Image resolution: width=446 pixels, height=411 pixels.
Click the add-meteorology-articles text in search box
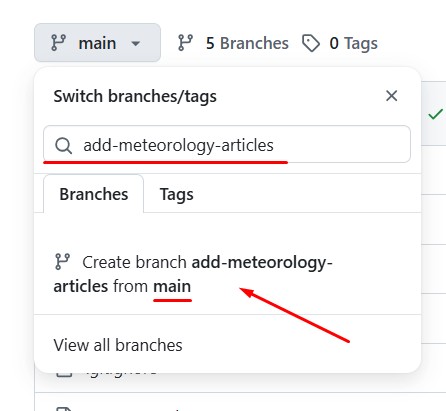point(178,145)
